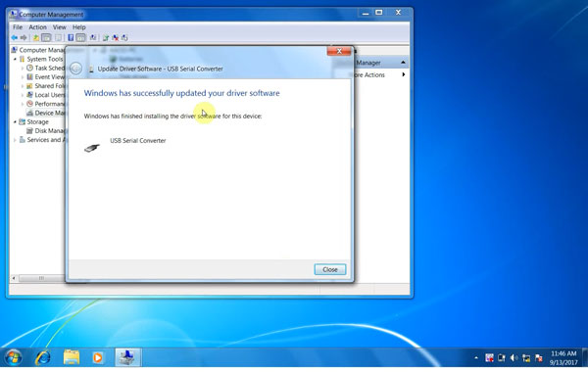Expand the Event Viewer tree node
Image resolution: width=588 pixels, height=372 pixels.
pyautogui.click(x=23, y=77)
